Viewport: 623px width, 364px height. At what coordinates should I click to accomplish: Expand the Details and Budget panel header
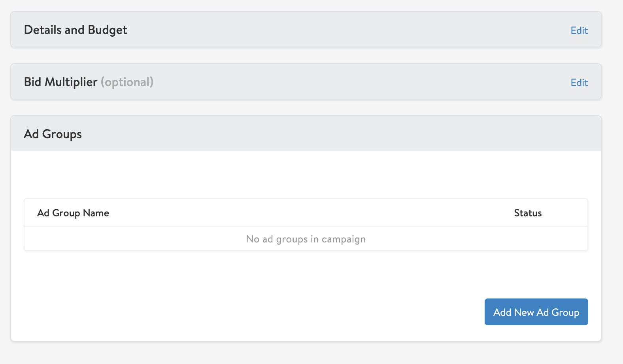pos(306,30)
